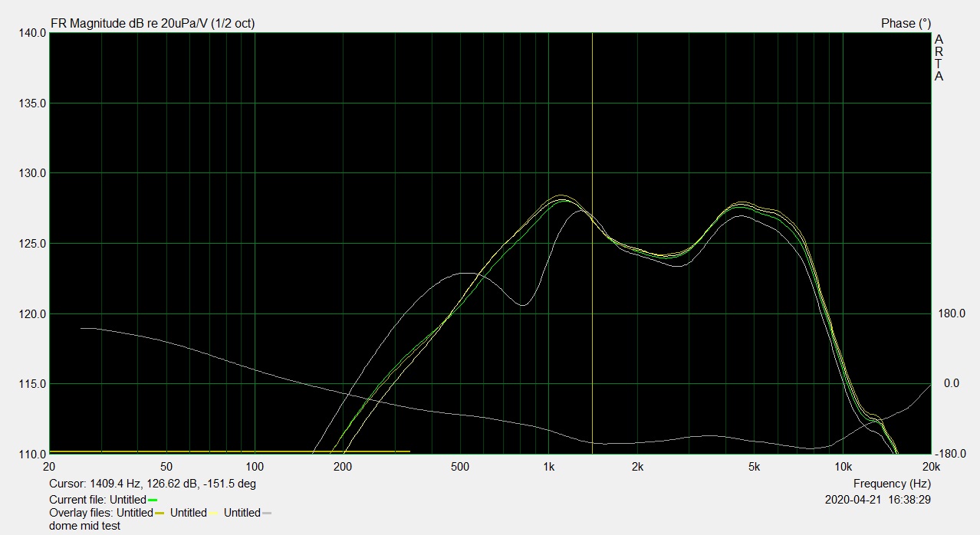The width and height of the screenshot is (980, 535).
Task: Click the 50 frequency axis tick label
Action: [x=166, y=467]
